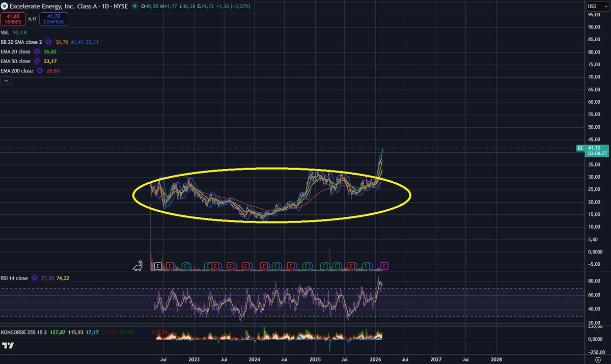The width and height of the screenshot is (611, 364).
Task: Click the 80,00 RSI scale label
Action: click(x=593, y=281)
